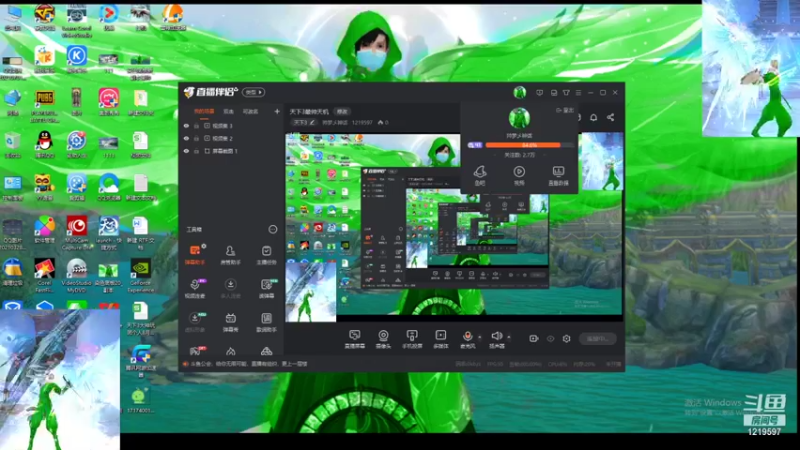Open the green-badged tool above lyrics assistant
This screenshot has width=800, height=450.
point(266,288)
